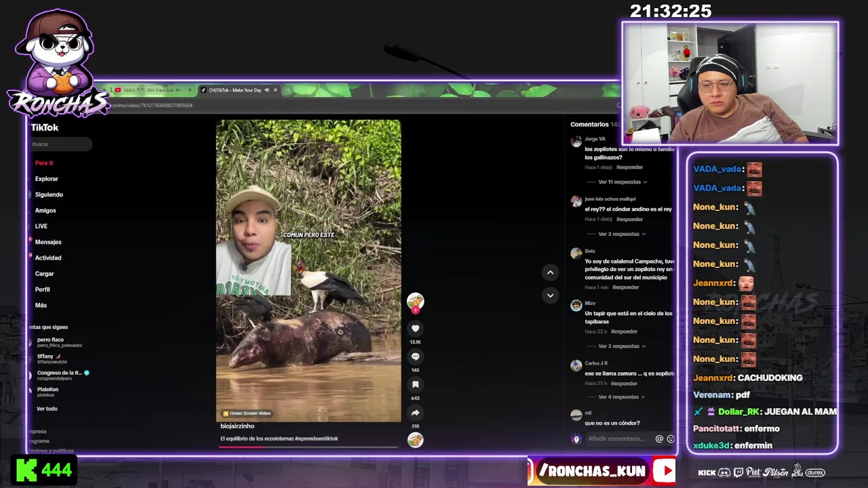Viewport: 868px width, 488px height.
Task: Open the spinning sound disc icon
Action: click(416, 440)
